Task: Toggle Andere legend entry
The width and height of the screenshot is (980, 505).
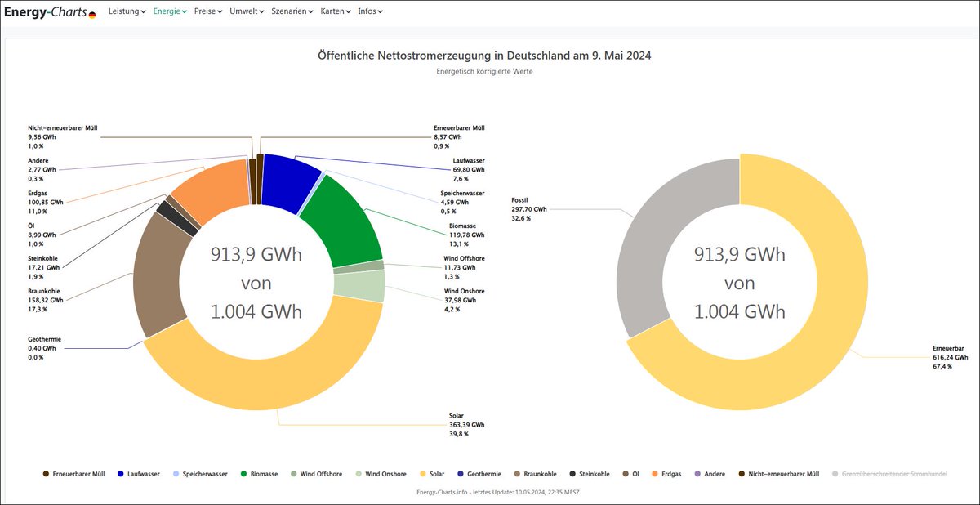Action: [710, 474]
